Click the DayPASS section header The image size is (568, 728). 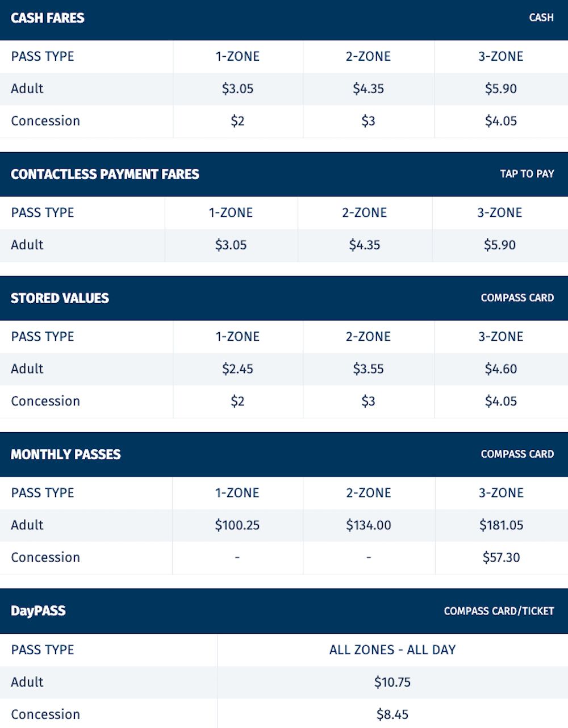(x=38, y=611)
